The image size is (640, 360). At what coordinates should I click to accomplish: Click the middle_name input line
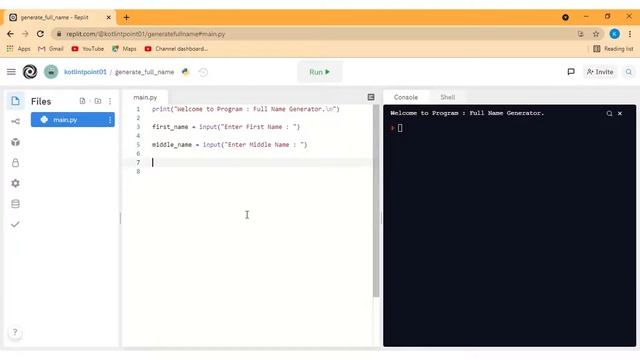pyautogui.click(x=230, y=145)
